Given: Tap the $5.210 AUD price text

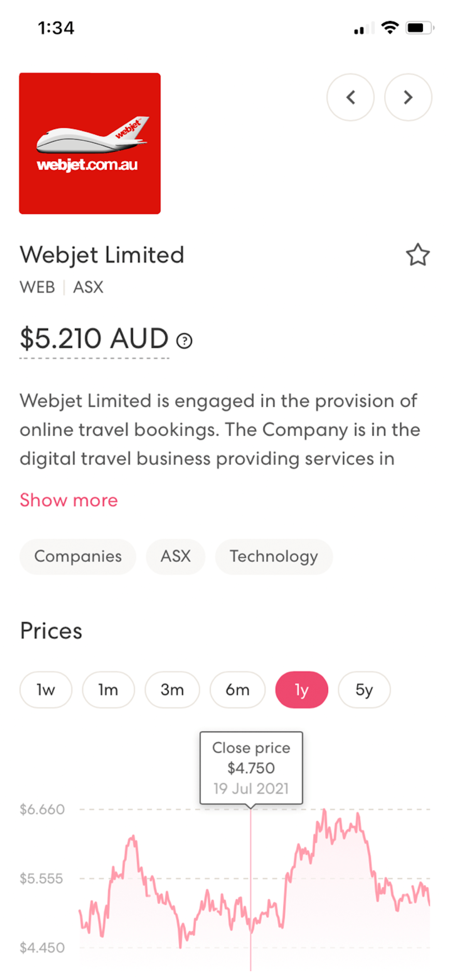Looking at the screenshot, I should coord(94,339).
